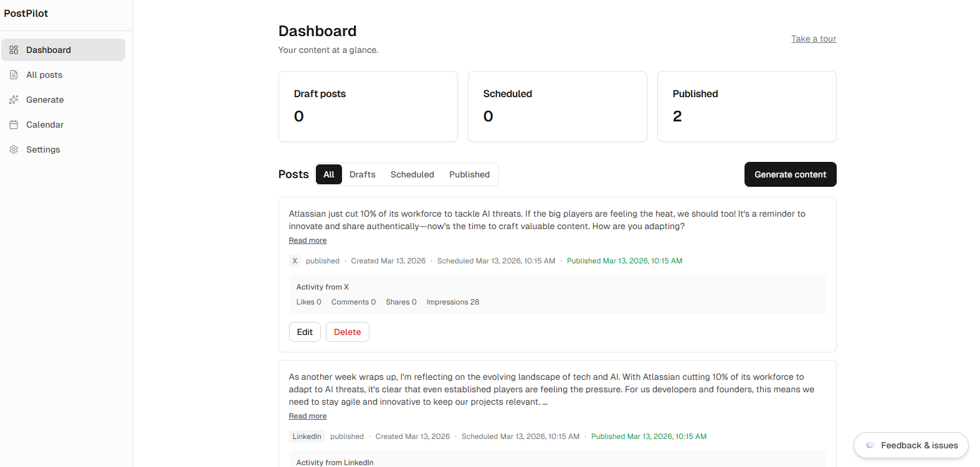The image size is (980, 467).
Task: Open the Generate page
Action: (63, 100)
